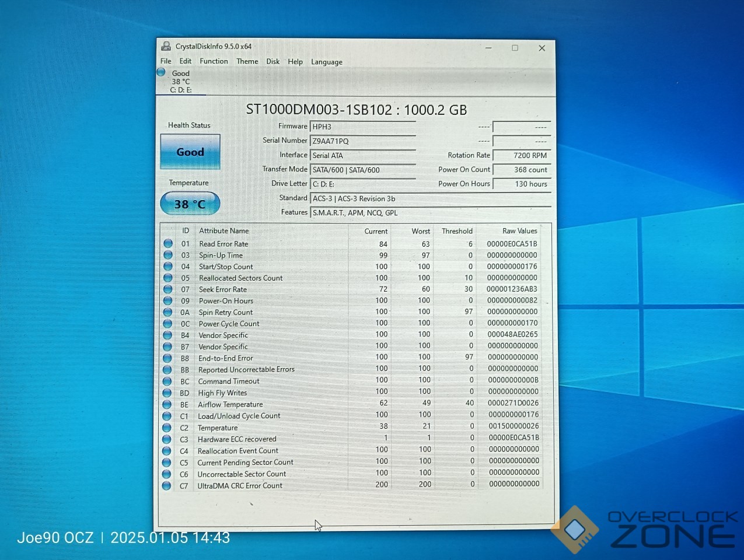744x560 pixels.
Task: Click the status orb for Hardware ECC recovered
Action: coord(167,439)
